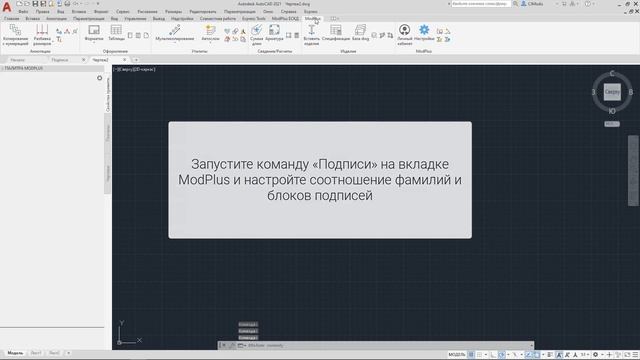The width and height of the screenshot is (640, 360).
Task: Open the Файл menu
Action: [x=23, y=11]
